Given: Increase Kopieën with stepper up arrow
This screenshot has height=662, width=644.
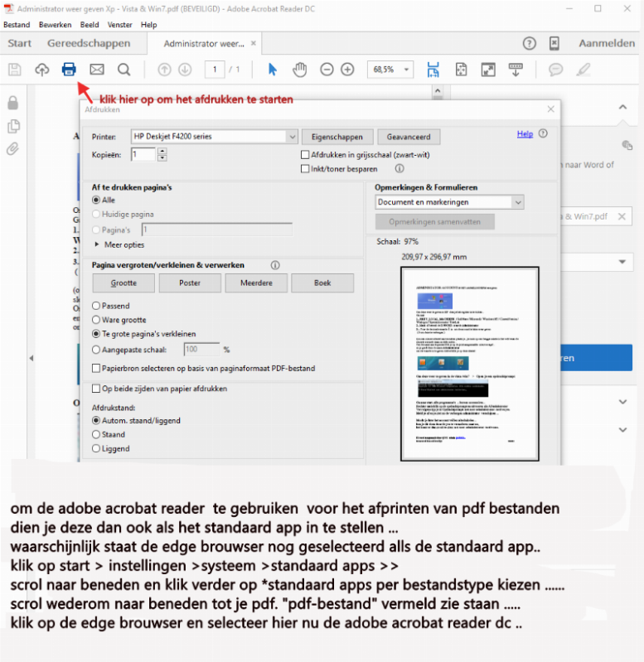Looking at the screenshot, I should tap(162, 151).
